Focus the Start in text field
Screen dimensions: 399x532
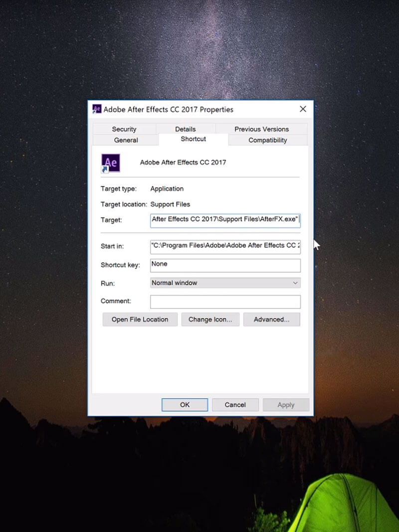(x=225, y=247)
